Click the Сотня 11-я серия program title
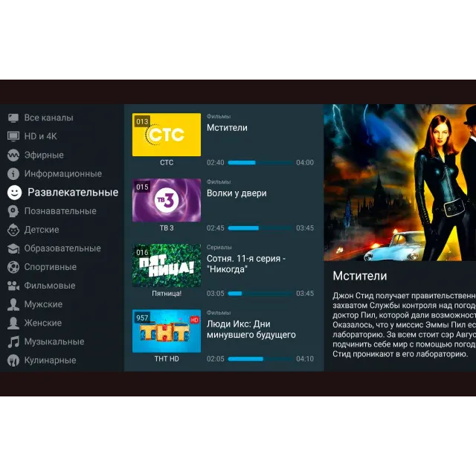Screen dimensions: 476x476 pos(246,264)
